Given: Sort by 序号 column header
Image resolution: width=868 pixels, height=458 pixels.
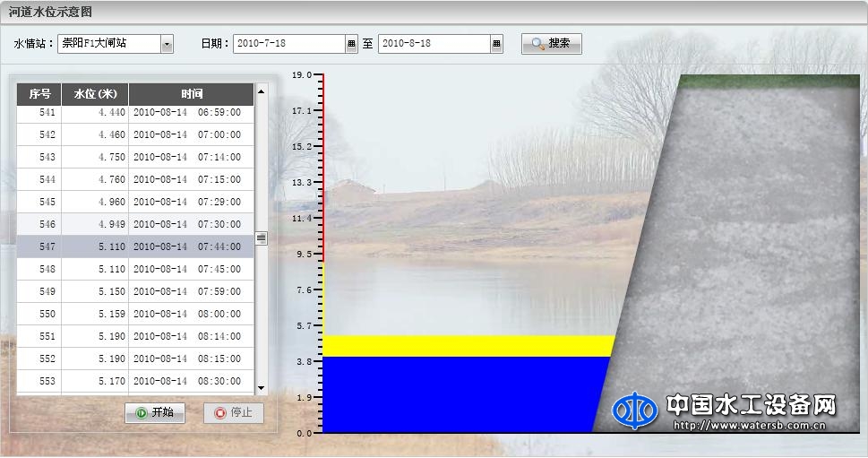Looking at the screenshot, I should tap(39, 94).
